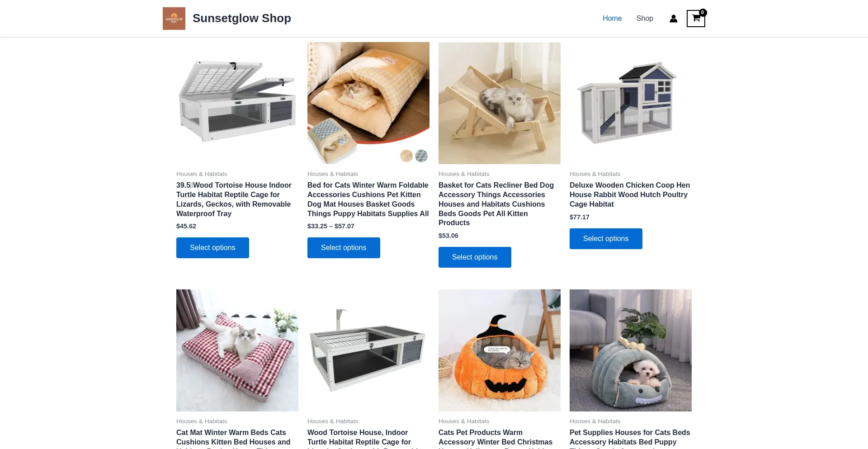Open the shopping cart icon
Screen dimensions: 868x449
coord(696,19)
